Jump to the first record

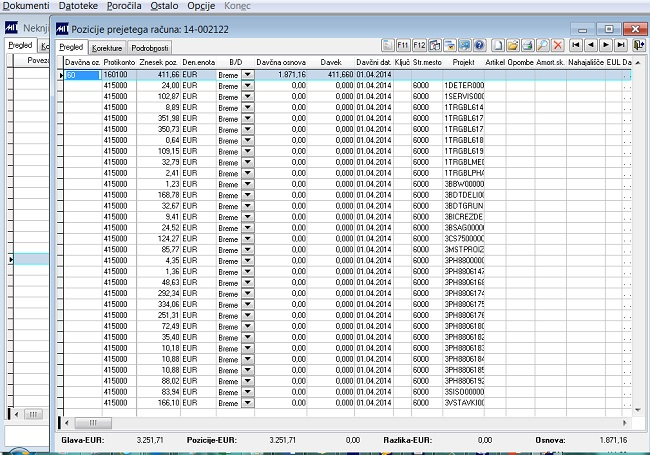coord(576,45)
